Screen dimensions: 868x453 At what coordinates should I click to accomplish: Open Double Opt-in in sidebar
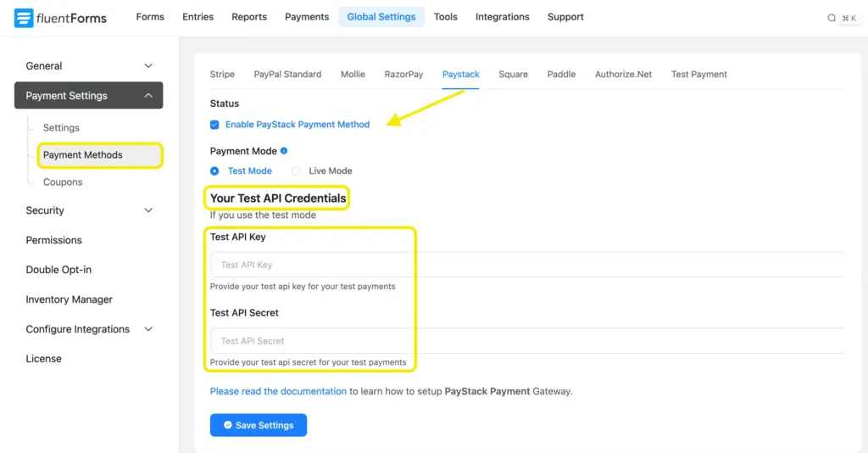[x=58, y=270]
